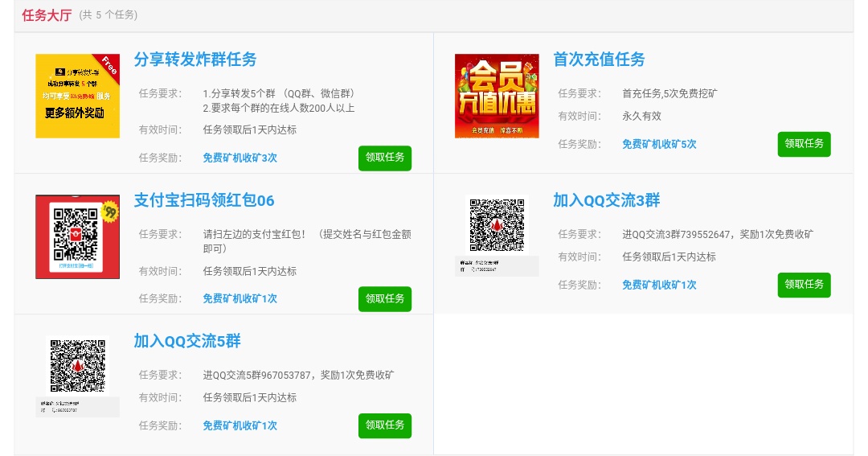Click text 进QQ交流5群967053787，奖励1次免费收矿
This screenshot has width=868, height=456.
tap(298, 375)
